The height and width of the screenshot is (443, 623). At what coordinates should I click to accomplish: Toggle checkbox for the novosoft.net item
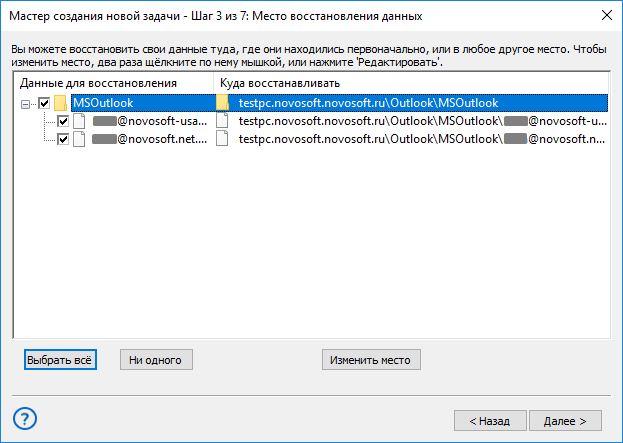coord(63,139)
